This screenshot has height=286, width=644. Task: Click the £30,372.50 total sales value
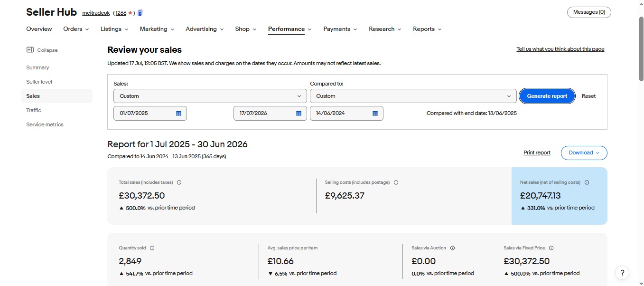pyautogui.click(x=142, y=196)
